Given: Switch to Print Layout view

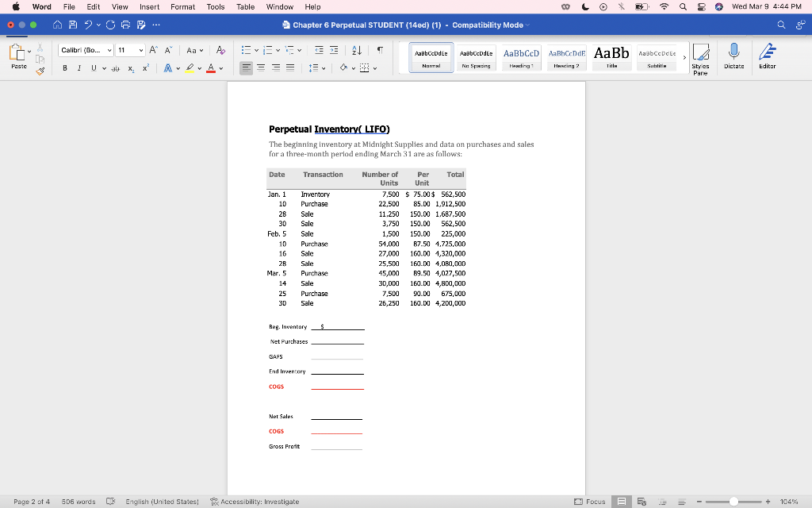Looking at the screenshot, I should pos(622,502).
